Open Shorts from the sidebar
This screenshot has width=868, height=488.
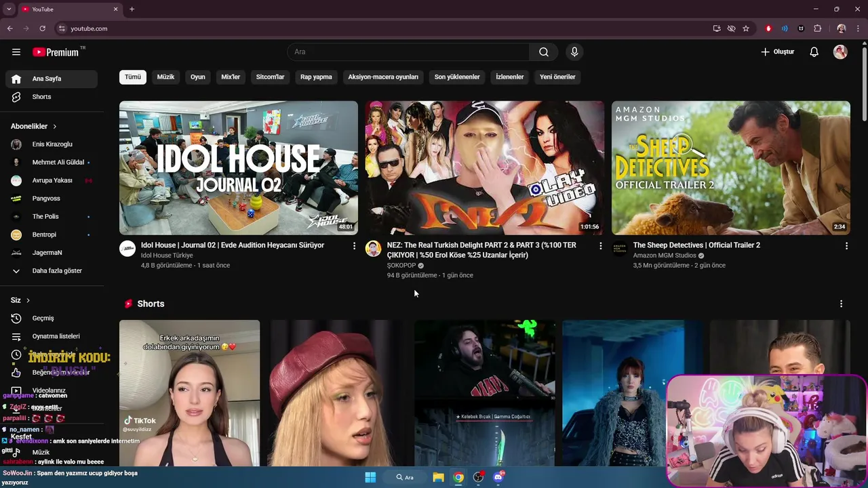point(52,97)
